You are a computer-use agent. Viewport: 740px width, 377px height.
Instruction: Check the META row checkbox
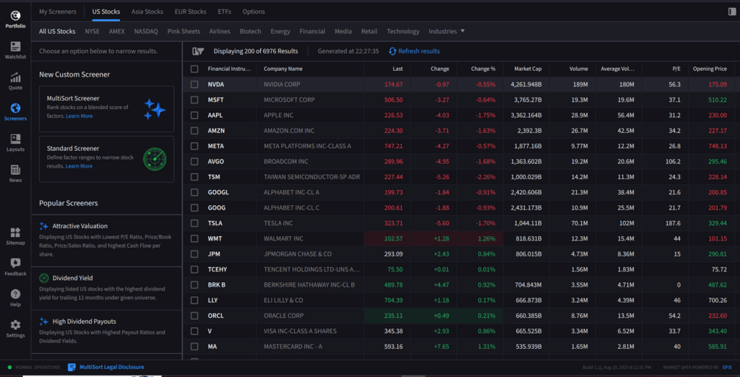coord(194,146)
